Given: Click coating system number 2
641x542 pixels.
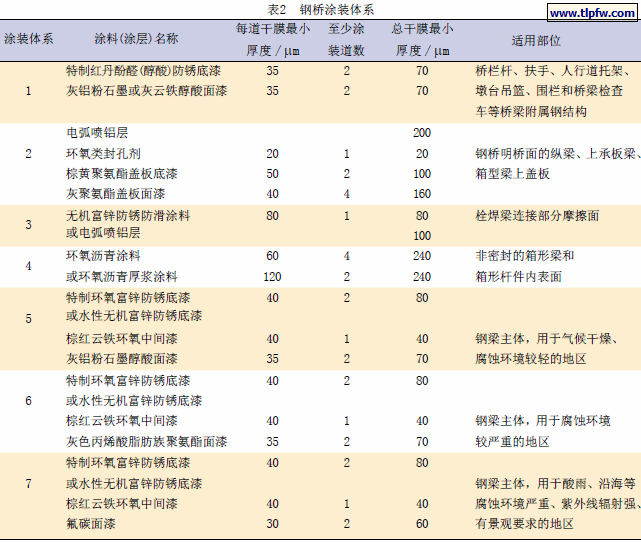Looking at the screenshot, I should (x=28, y=154).
